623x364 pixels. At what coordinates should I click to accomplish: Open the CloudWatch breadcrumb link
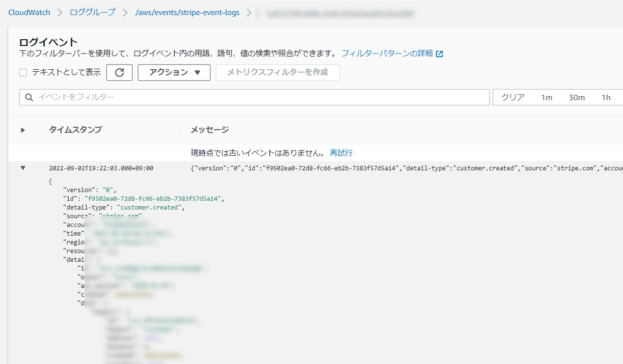(29, 13)
